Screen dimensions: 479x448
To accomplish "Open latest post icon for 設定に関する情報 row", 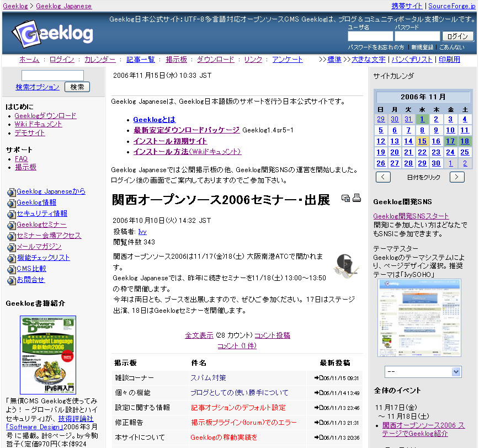I will pyautogui.click(x=318, y=408).
